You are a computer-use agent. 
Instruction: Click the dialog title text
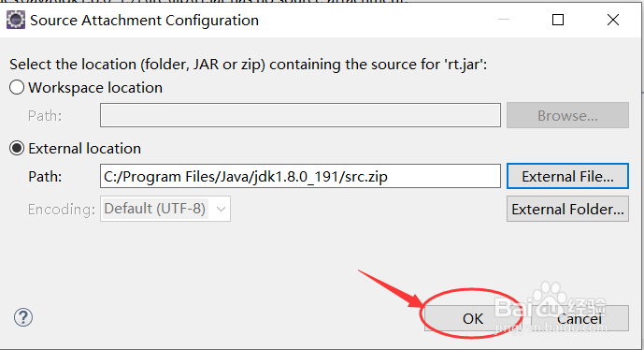(x=145, y=21)
